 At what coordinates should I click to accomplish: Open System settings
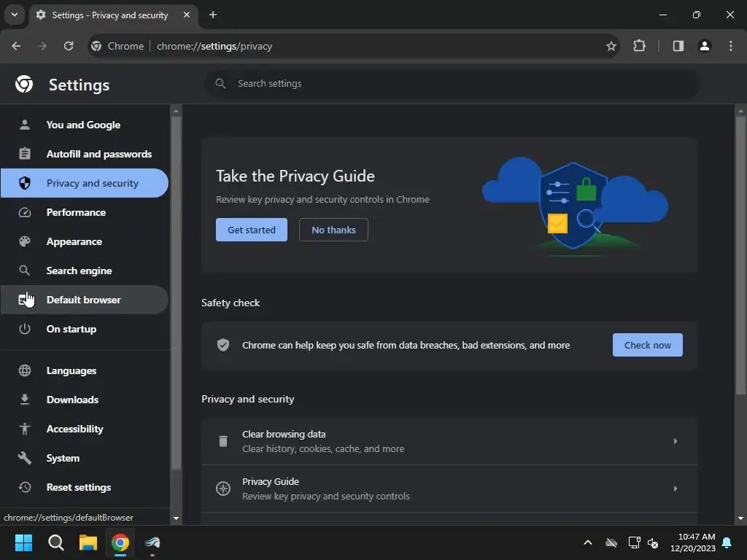click(84, 458)
